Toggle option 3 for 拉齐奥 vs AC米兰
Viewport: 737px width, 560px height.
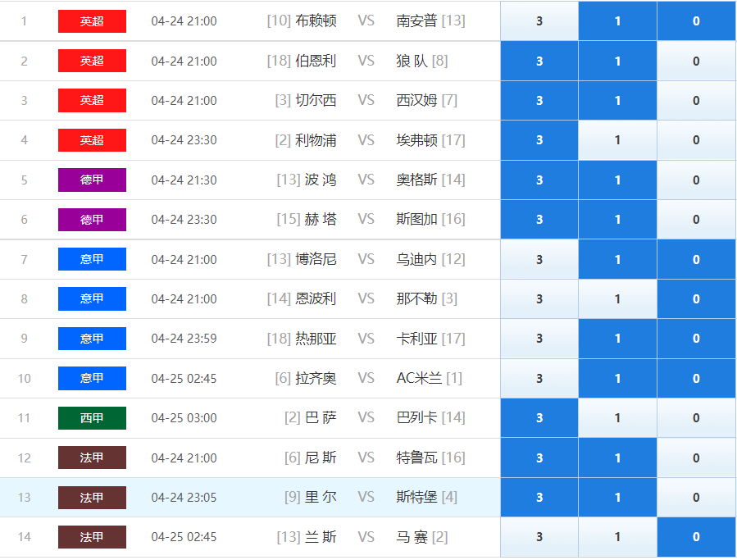(539, 379)
